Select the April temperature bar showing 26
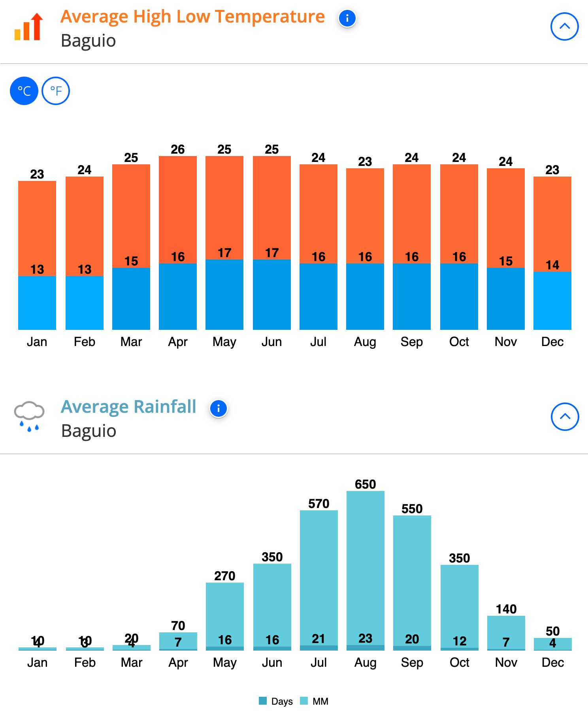 178,210
